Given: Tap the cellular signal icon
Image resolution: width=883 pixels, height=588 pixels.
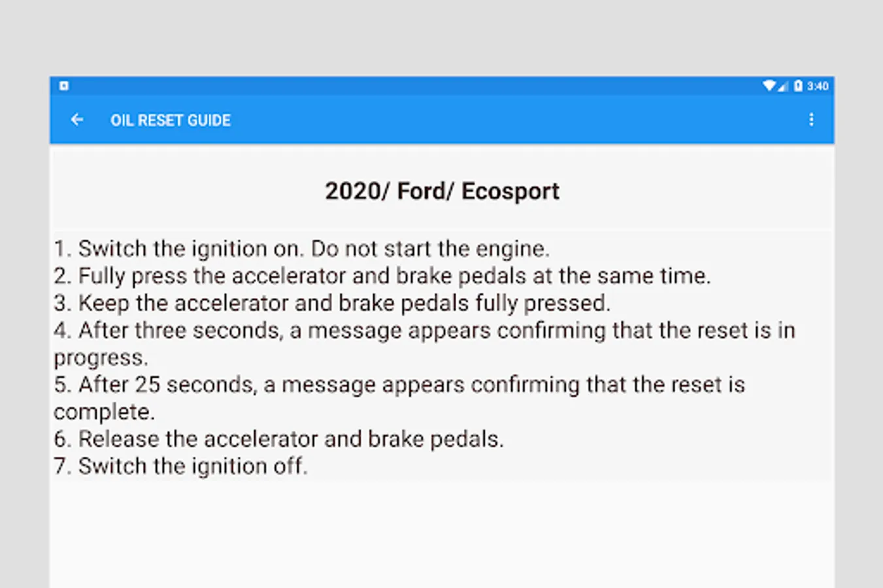Looking at the screenshot, I should (x=783, y=86).
